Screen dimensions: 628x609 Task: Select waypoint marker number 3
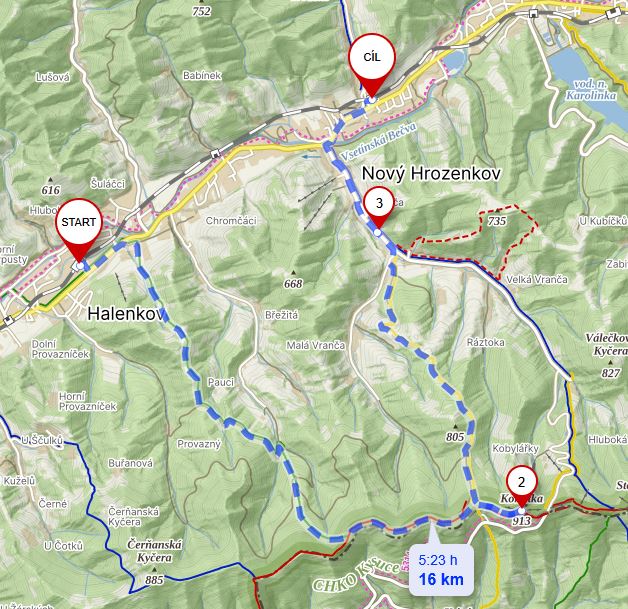[379, 209]
